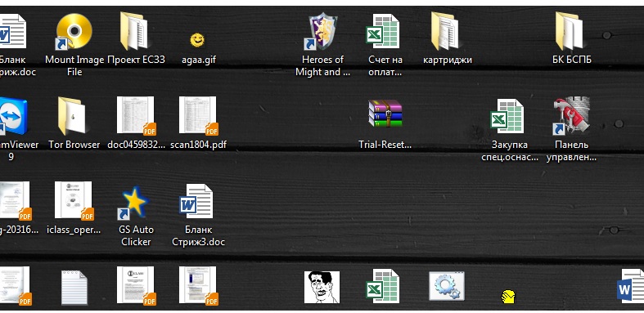Select the bottom-row certificate PDF beside the notepad file
Screen dimensions: 644x313
pos(16,286)
